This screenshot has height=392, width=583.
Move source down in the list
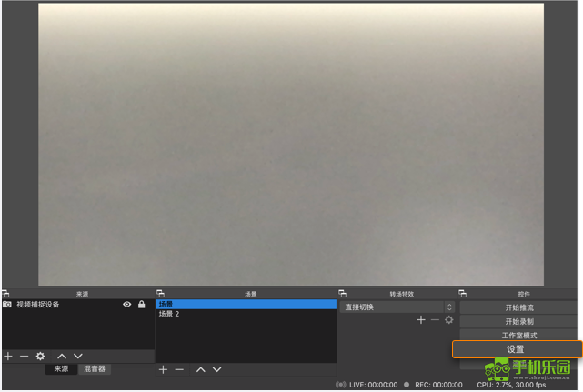78,357
